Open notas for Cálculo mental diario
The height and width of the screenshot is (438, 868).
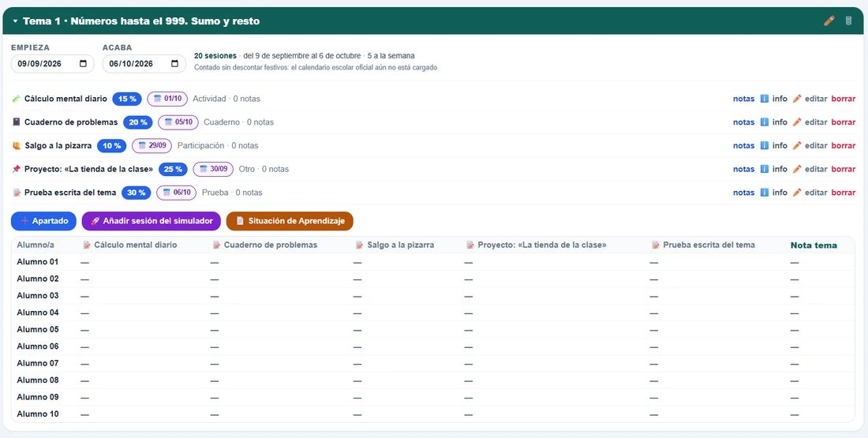(x=743, y=99)
